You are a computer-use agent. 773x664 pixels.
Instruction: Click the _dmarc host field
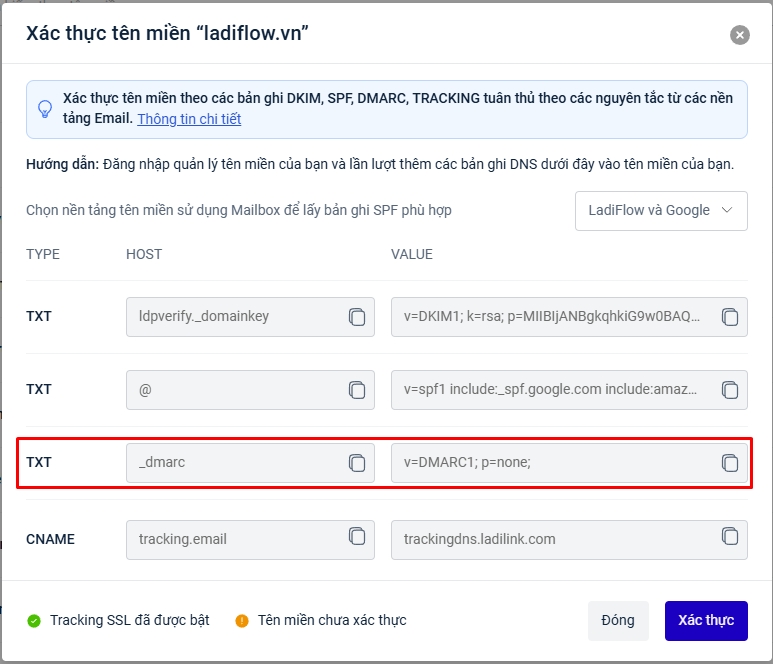[235, 463]
